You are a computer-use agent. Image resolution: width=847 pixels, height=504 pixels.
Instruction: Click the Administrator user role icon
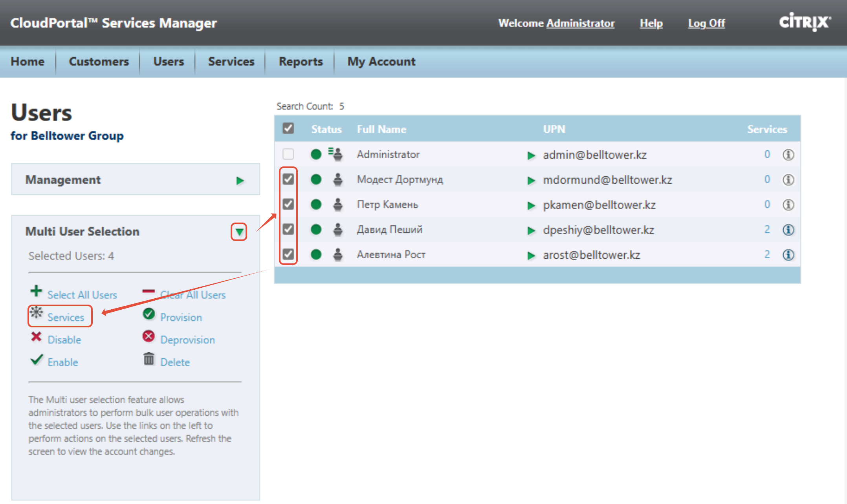click(335, 154)
